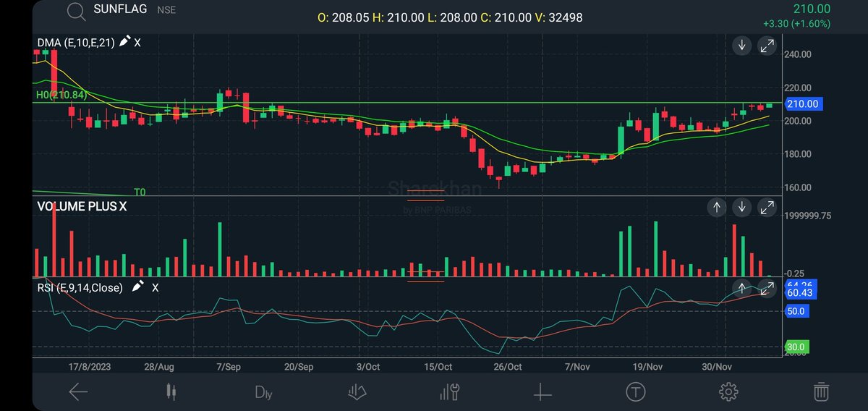Image resolution: width=868 pixels, height=411 pixels.
Task: Maximize the volume panel
Action: click(x=767, y=207)
